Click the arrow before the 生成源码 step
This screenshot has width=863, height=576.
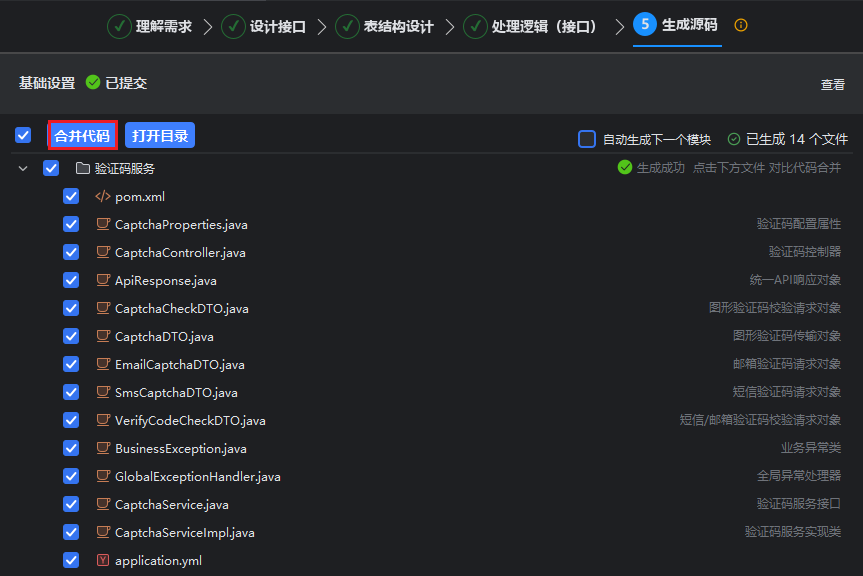pyautogui.click(x=619, y=27)
